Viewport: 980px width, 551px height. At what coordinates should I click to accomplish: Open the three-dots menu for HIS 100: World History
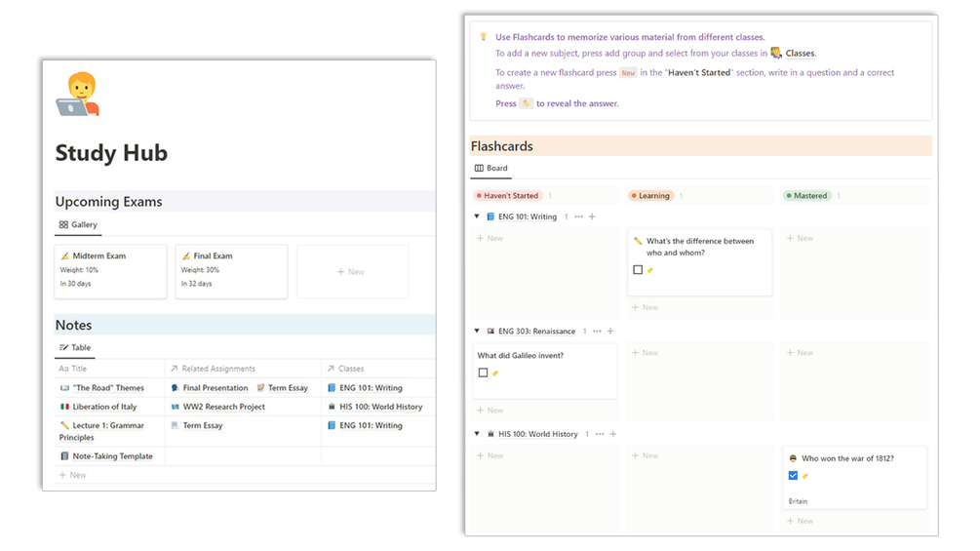[x=599, y=434]
